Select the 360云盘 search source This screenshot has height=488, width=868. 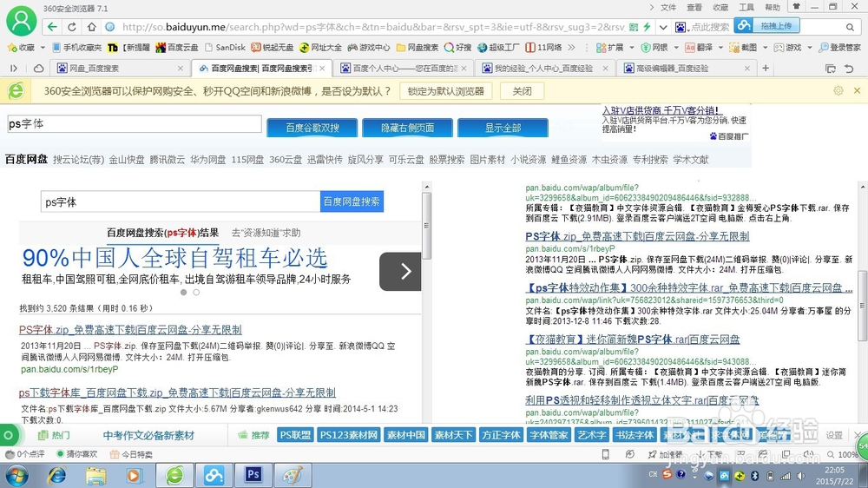[286, 160]
